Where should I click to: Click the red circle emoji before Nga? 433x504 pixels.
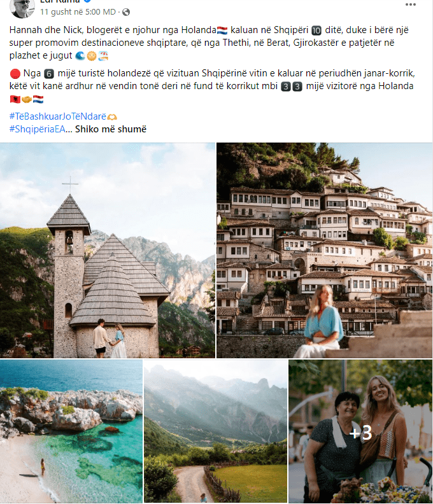pos(15,74)
